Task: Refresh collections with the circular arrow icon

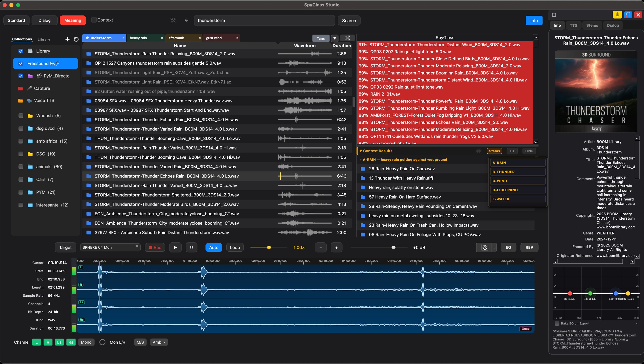Action: click(76, 39)
